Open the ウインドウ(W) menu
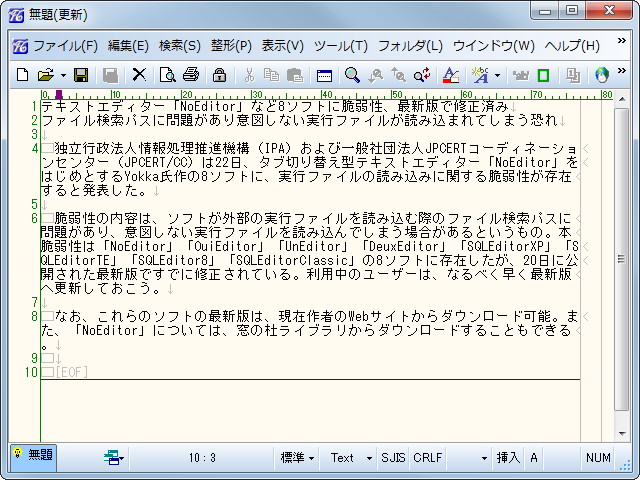Screen dimensions: 640x480 [493, 46]
